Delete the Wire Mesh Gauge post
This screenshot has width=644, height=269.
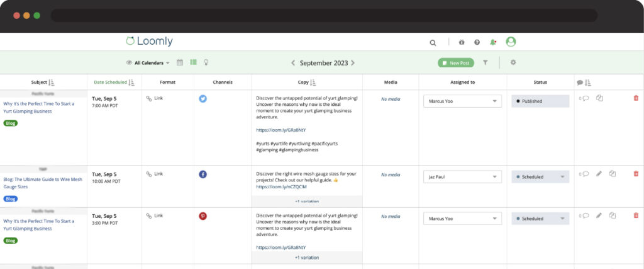(636, 174)
